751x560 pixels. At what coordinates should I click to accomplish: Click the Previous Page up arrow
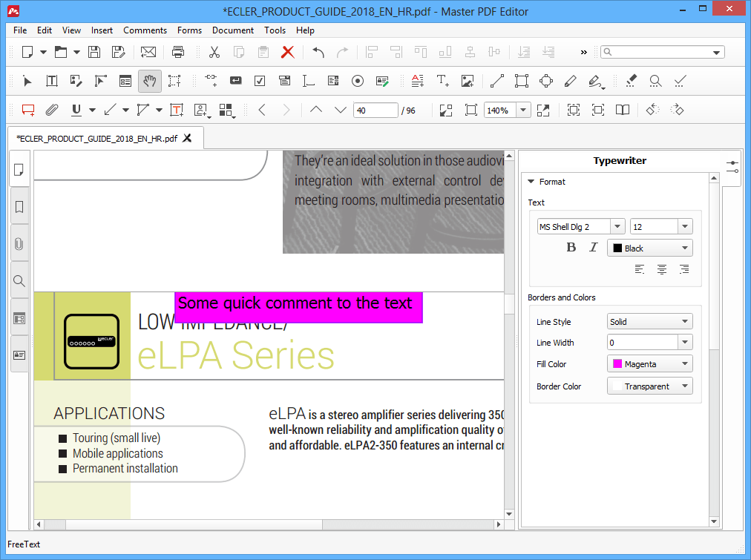click(x=316, y=110)
